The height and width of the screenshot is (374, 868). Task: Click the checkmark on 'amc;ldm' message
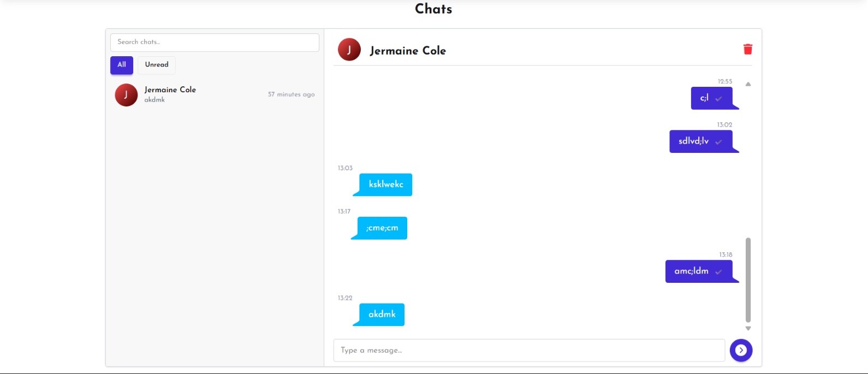(x=718, y=272)
